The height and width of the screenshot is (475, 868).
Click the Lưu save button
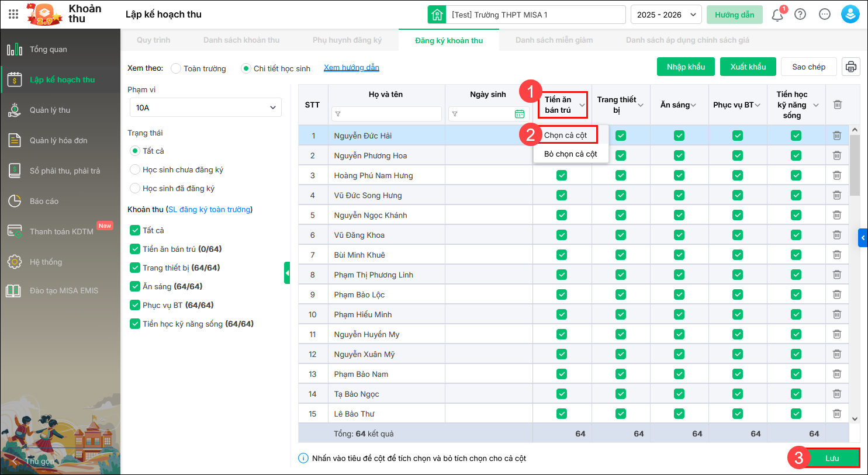[831, 458]
